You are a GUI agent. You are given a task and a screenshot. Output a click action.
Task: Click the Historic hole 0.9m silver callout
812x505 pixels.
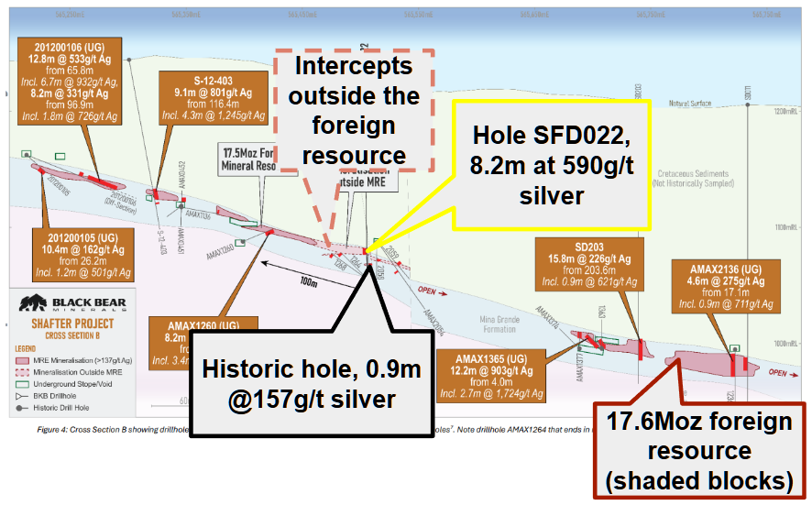(x=312, y=384)
